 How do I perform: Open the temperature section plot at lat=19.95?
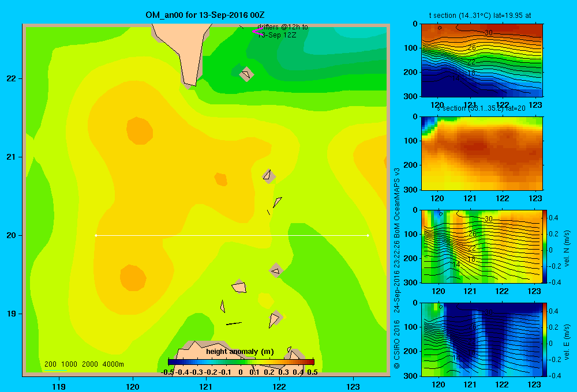[482, 60]
